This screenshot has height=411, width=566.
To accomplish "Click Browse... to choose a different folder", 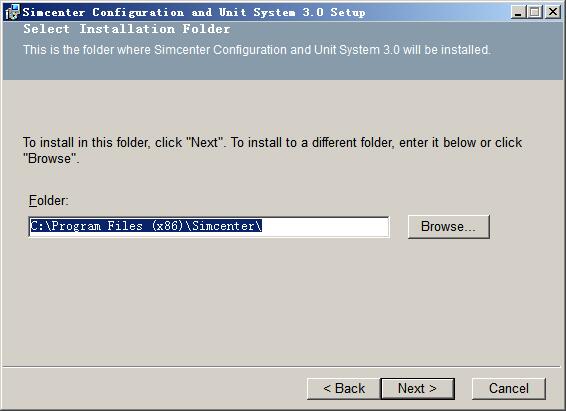I will [x=449, y=227].
